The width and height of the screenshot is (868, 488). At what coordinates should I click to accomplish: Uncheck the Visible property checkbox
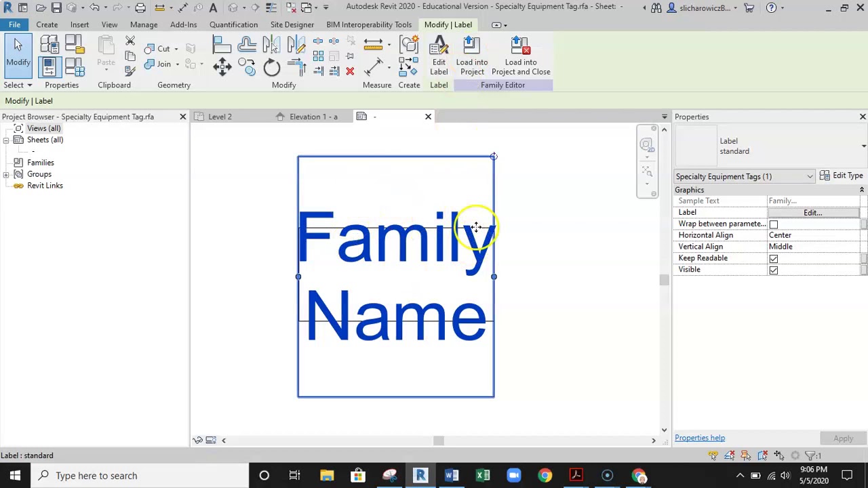tap(774, 270)
